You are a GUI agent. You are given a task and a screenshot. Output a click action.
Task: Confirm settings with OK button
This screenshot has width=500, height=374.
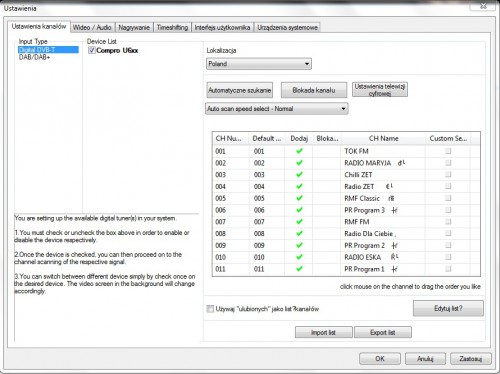click(x=380, y=359)
